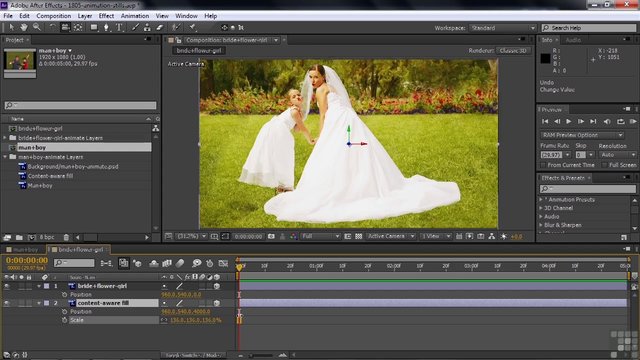The height and width of the screenshot is (360, 640).
Task: Expand Blur & Sharpen effects category
Action: [x=541, y=225]
